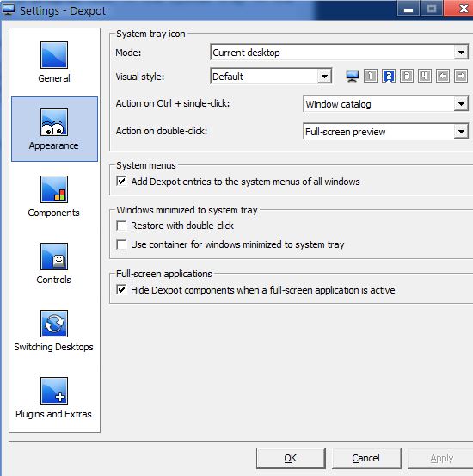Select the Appearance category icon
This screenshot has height=476, width=473.
click(x=54, y=122)
